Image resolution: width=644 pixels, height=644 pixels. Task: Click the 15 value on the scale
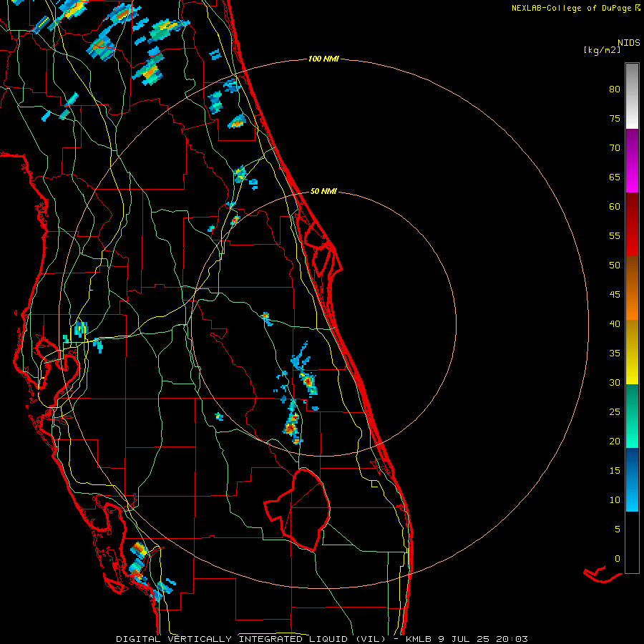(x=615, y=471)
